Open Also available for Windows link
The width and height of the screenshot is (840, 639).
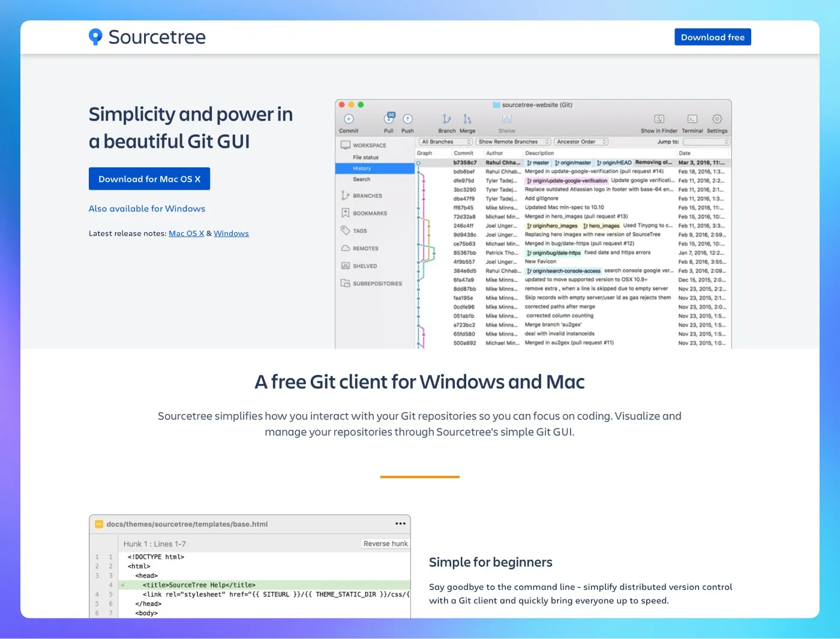147,209
